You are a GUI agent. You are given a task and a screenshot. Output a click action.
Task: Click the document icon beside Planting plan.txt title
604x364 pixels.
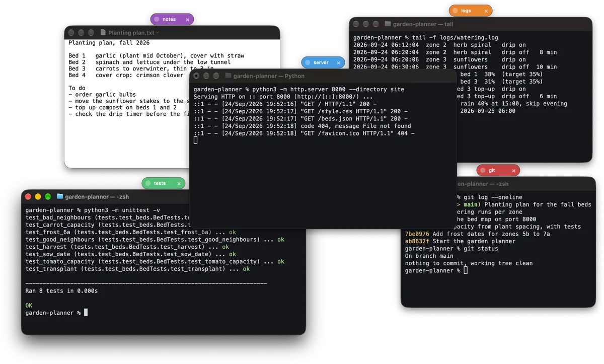[103, 33]
